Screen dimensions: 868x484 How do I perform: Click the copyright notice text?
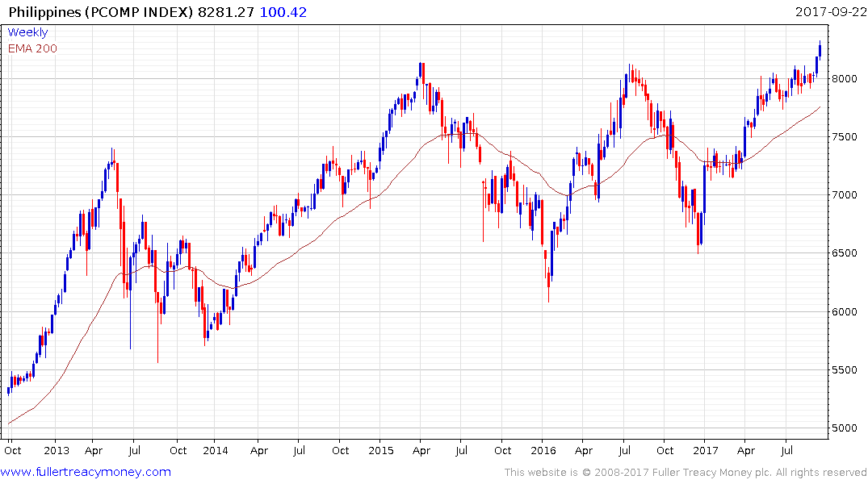[686, 473]
